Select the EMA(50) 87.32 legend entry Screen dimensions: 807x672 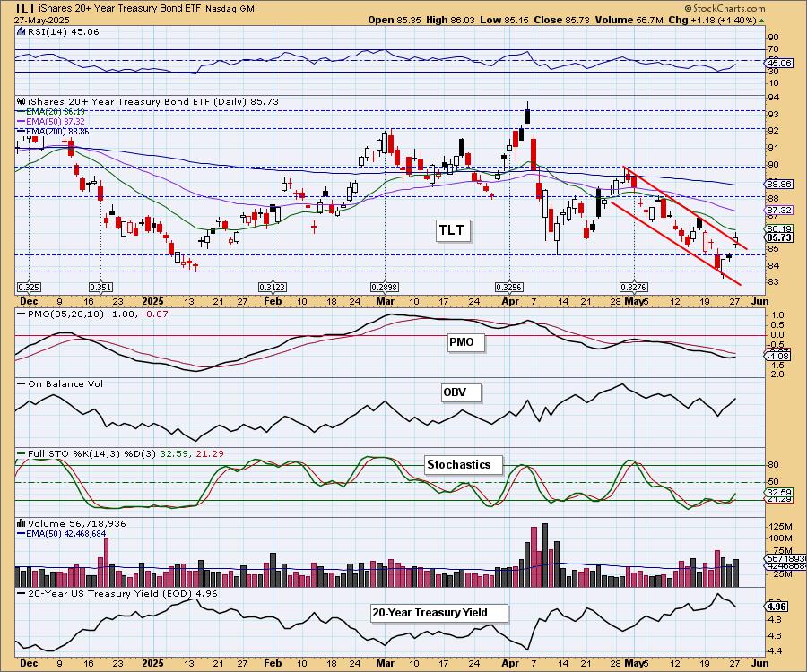51,121
